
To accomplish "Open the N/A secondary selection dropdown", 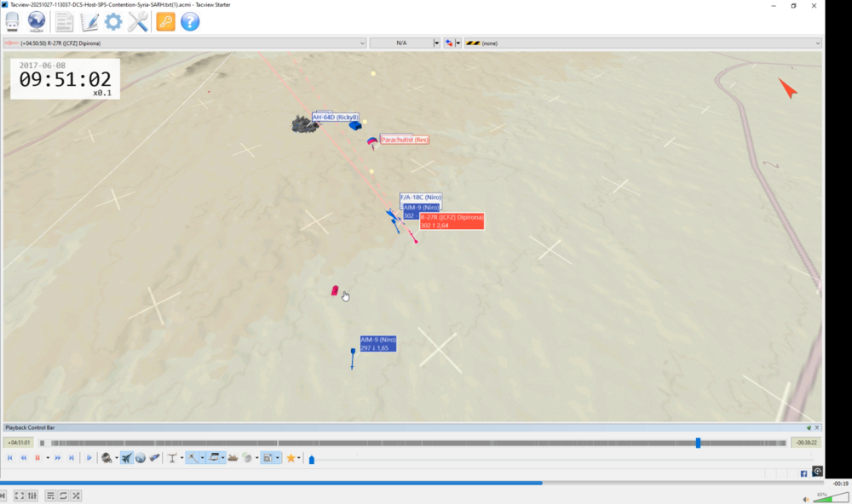I will pyautogui.click(x=405, y=43).
